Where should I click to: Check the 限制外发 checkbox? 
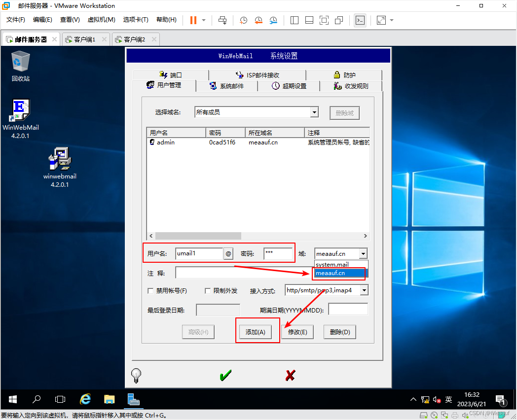tap(208, 291)
